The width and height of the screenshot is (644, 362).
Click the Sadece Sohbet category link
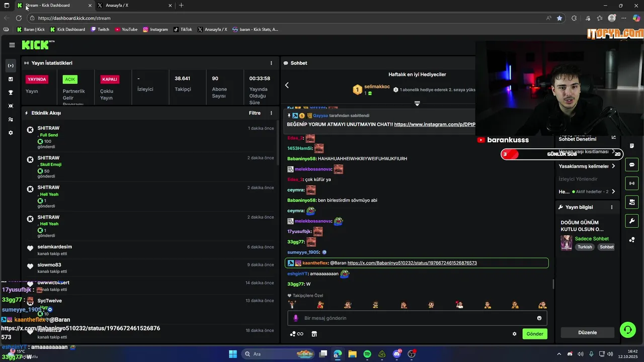[x=592, y=239]
